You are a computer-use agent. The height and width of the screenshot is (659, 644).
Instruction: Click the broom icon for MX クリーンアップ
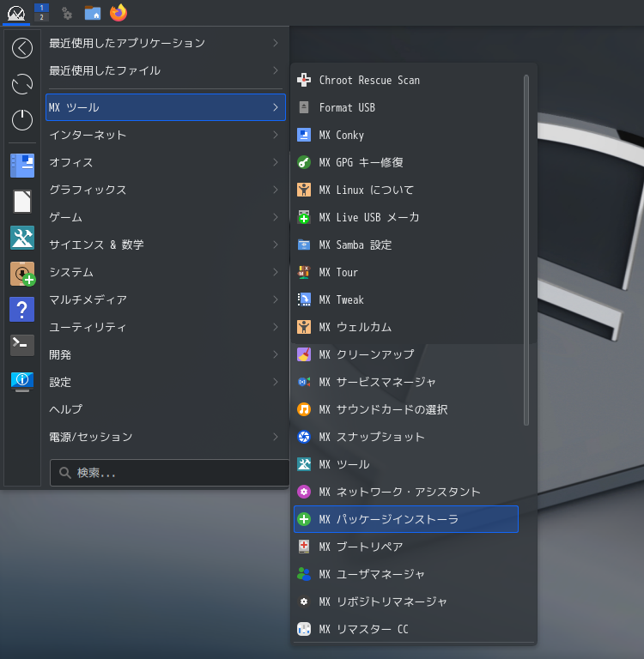[x=304, y=354]
